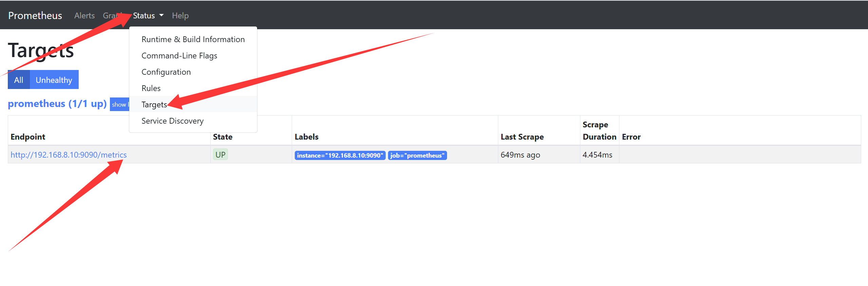The height and width of the screenshot is (286, 868).
Task: Click the job="prometheus" label badge
Action: 417,156
